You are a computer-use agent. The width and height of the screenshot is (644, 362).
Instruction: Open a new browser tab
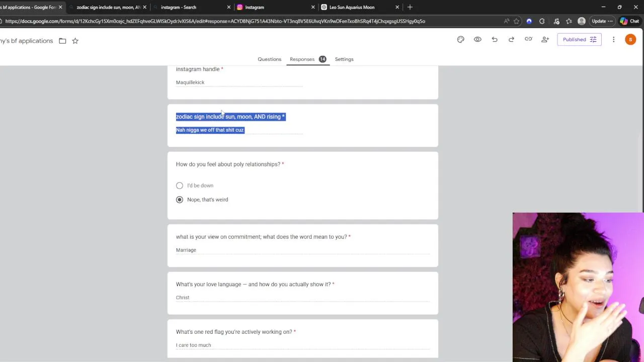point(410,7)
